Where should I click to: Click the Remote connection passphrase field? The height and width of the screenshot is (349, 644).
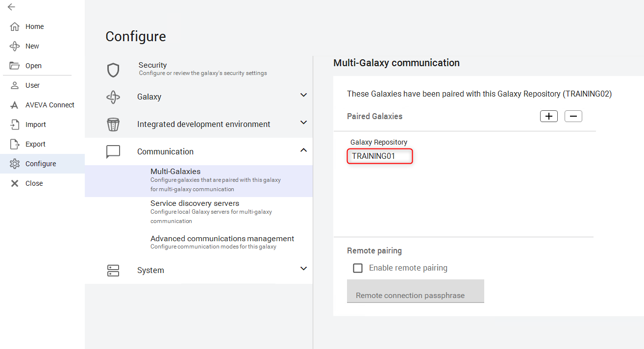pos(415,291)
